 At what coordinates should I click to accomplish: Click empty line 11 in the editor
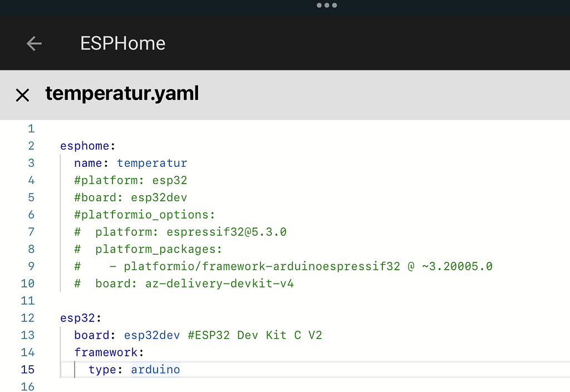[167, 300]
